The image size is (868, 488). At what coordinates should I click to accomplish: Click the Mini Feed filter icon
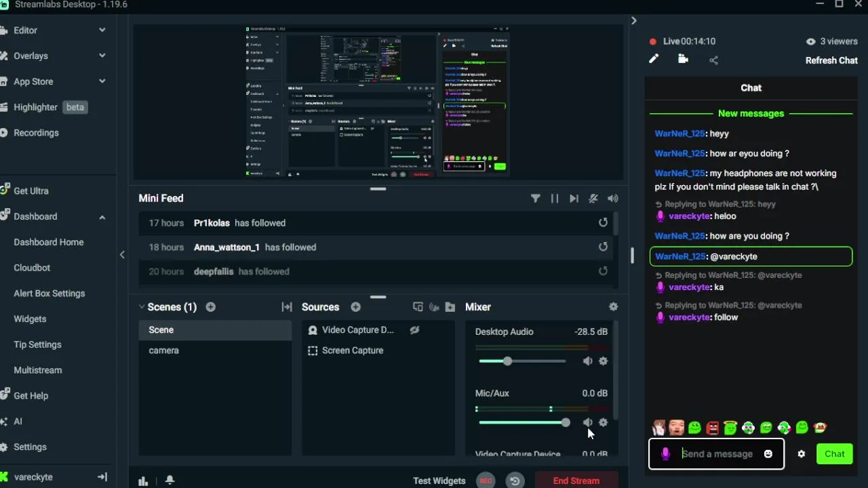(536, 199)
